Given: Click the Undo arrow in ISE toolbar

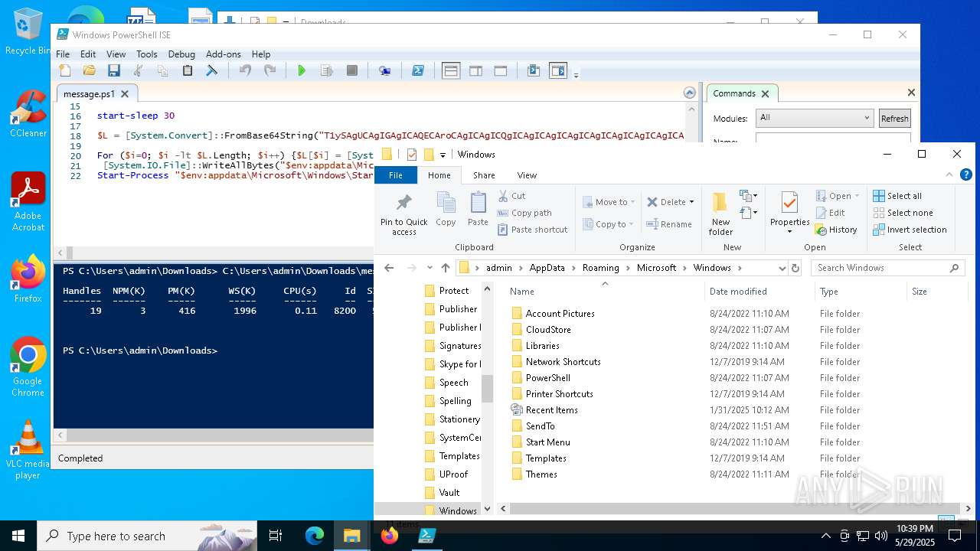Looking at the screenshot, I should pos(245,70).
